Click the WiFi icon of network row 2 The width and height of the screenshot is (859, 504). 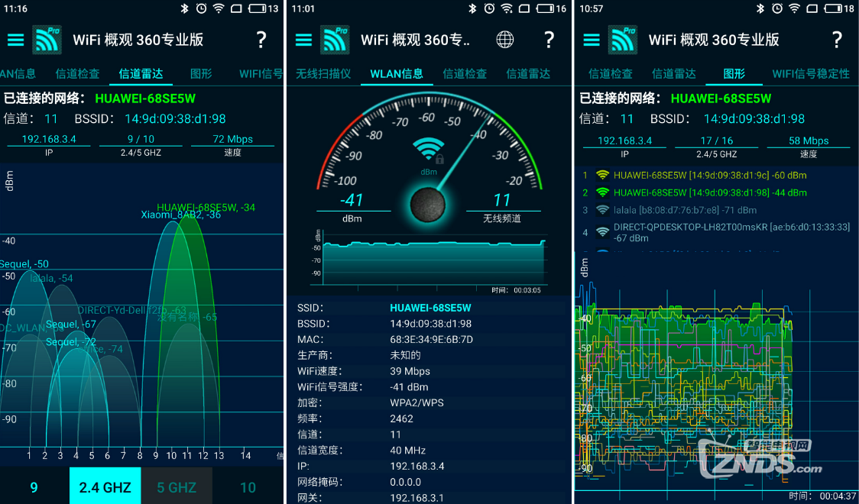603,192
